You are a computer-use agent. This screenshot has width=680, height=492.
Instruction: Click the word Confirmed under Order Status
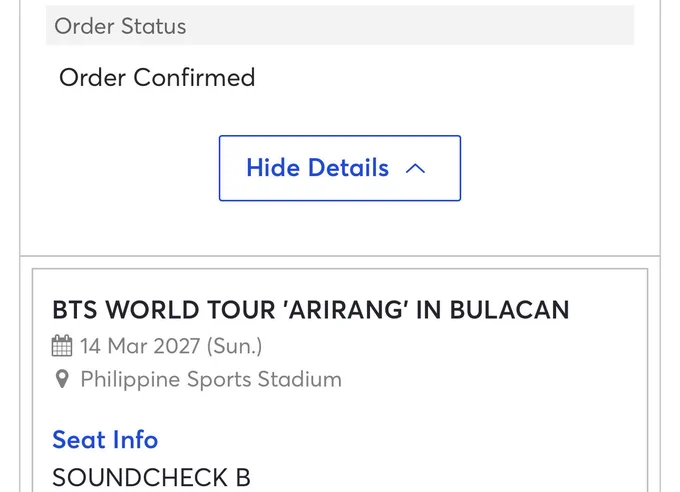(194, 78)
